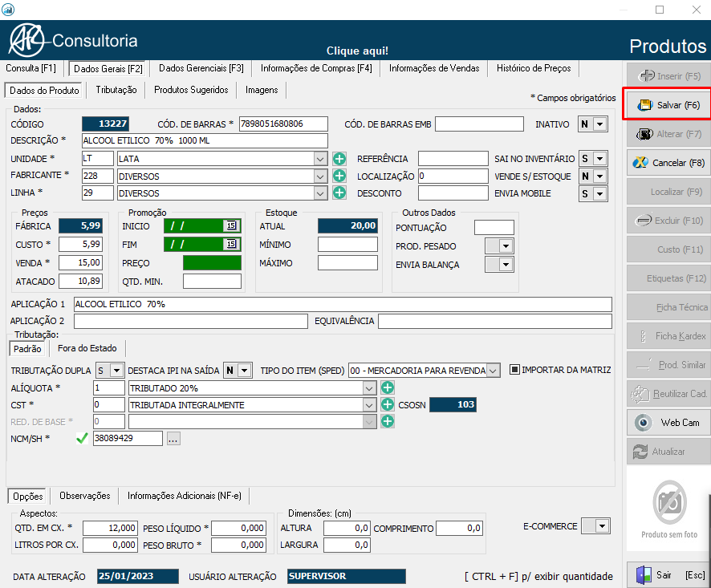Viewport: 711px width, 588px height.
Task: Open ENVIA MOBILE dropdown
Action: (x=600, y=193)
